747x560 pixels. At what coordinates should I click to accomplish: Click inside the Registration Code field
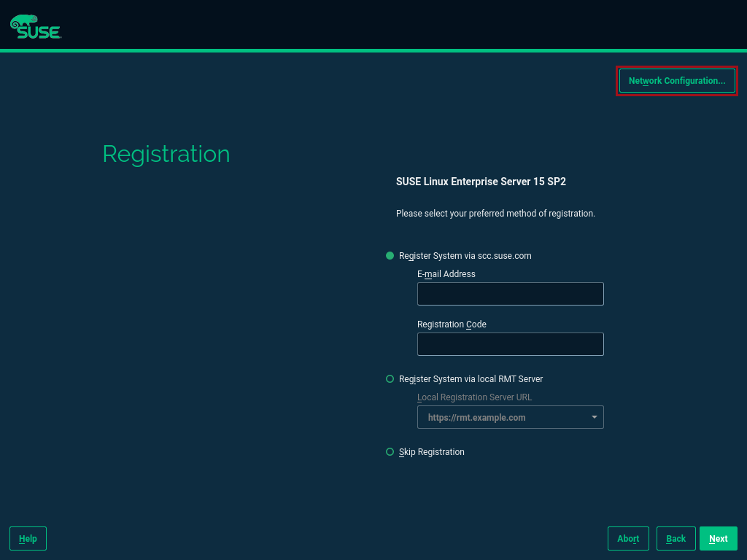[510, 343]
